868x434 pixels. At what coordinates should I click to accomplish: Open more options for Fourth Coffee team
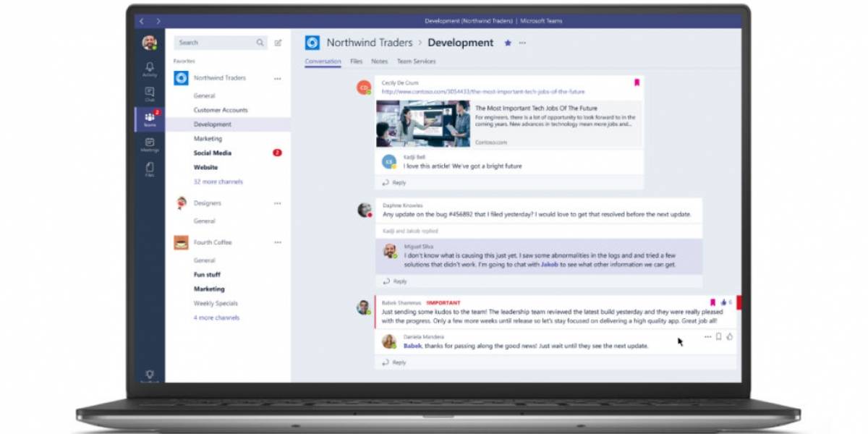tap(277, 242)
